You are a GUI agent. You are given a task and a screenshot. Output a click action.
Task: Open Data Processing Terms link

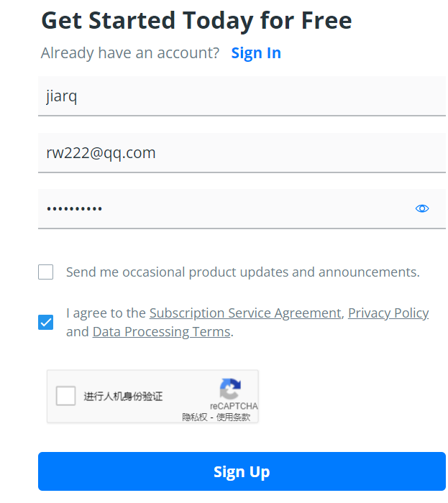tap(161, 332)
